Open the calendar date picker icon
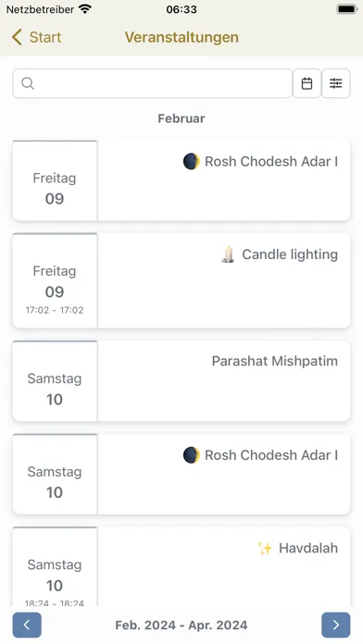 (307, 83)
